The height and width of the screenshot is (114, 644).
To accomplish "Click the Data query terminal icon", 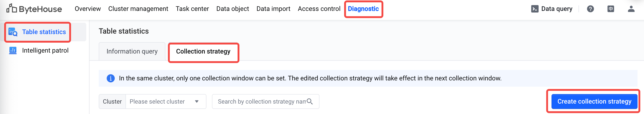I will click(x=534, y=9).
